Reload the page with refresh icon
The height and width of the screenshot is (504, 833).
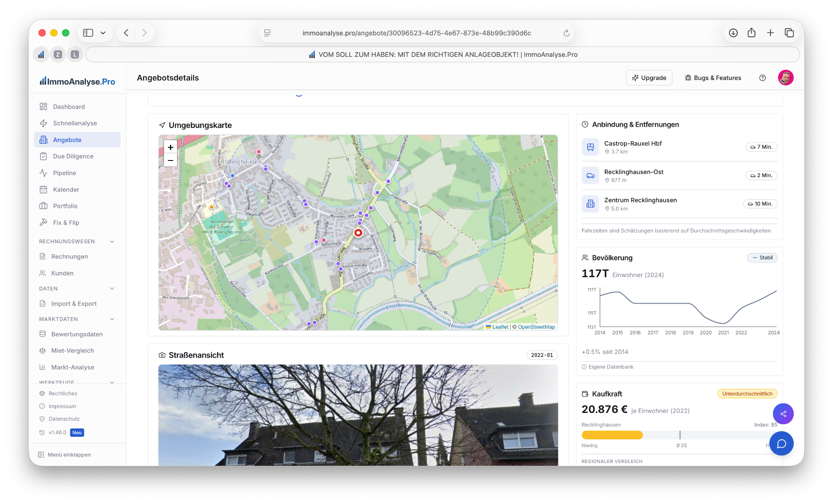click(566, 33)
